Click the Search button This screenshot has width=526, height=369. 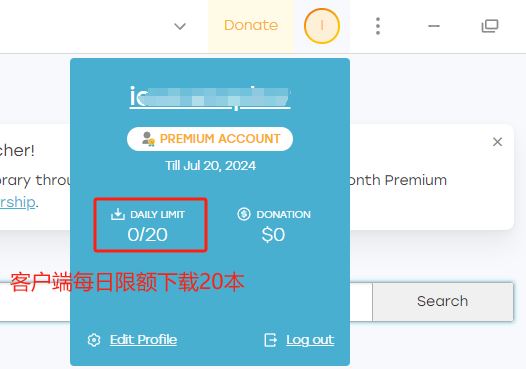(x=443, y=302)
